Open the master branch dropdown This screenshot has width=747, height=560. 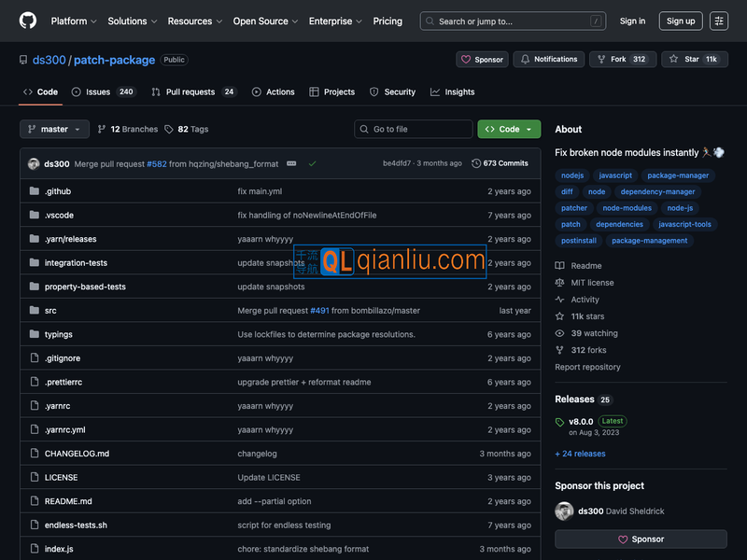[54, 130]
